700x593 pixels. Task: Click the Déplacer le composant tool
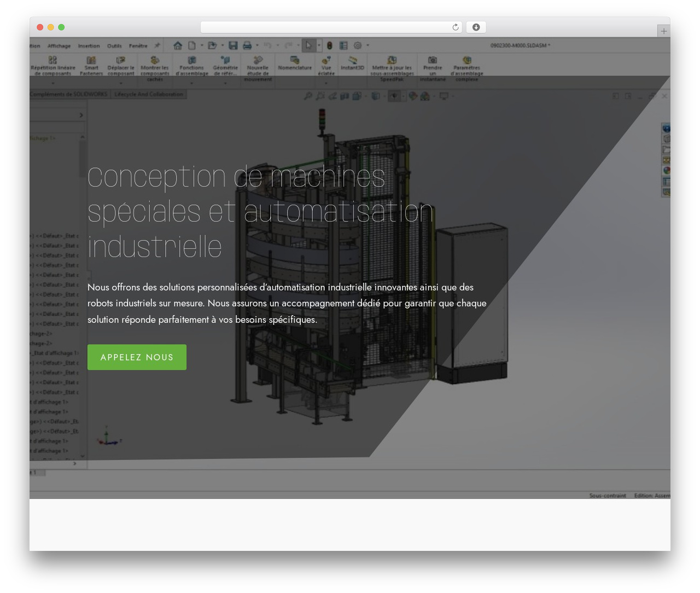pyautogui.click(x=121, y=66)
